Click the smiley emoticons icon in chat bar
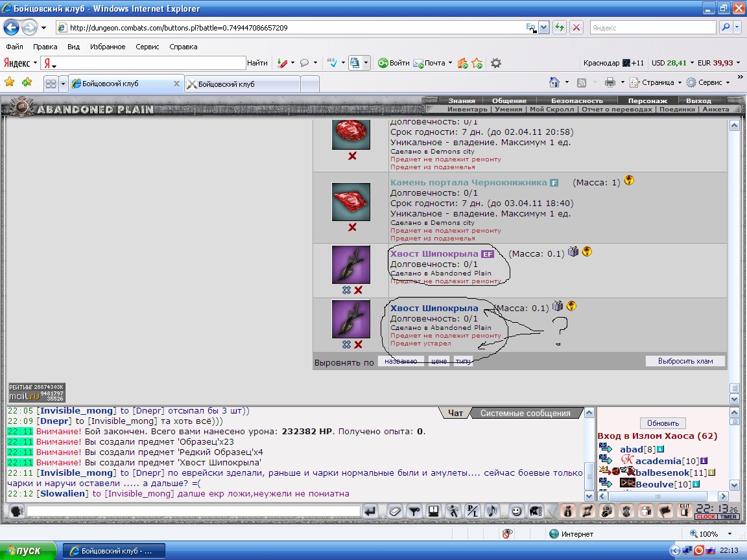 tap(516, 511)
